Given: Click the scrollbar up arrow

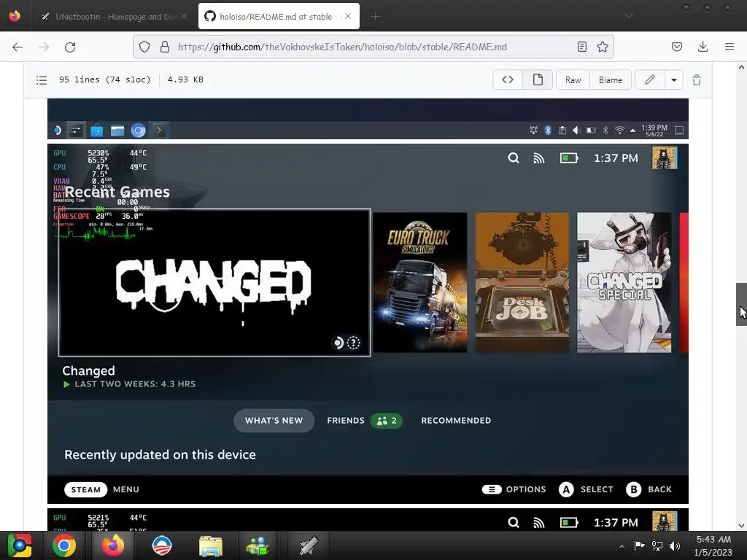Looking at the screenshot, I should pyautogui.click(x=741, y=67).
